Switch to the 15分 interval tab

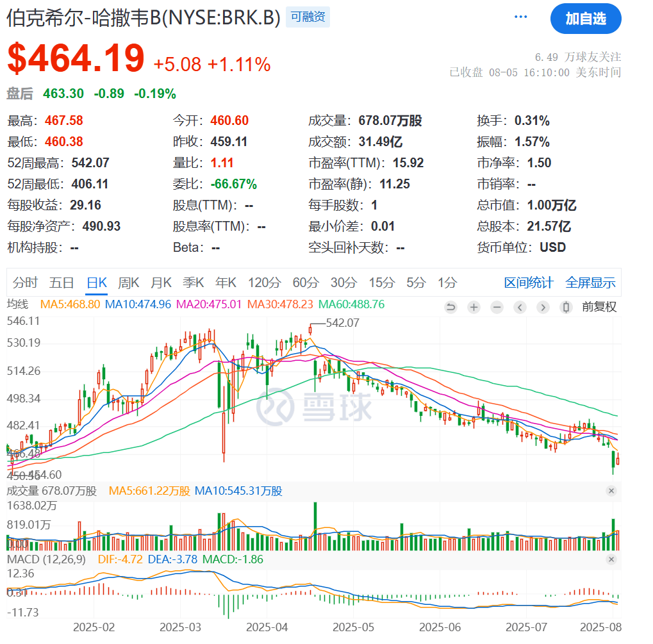(x=382, y=283)
